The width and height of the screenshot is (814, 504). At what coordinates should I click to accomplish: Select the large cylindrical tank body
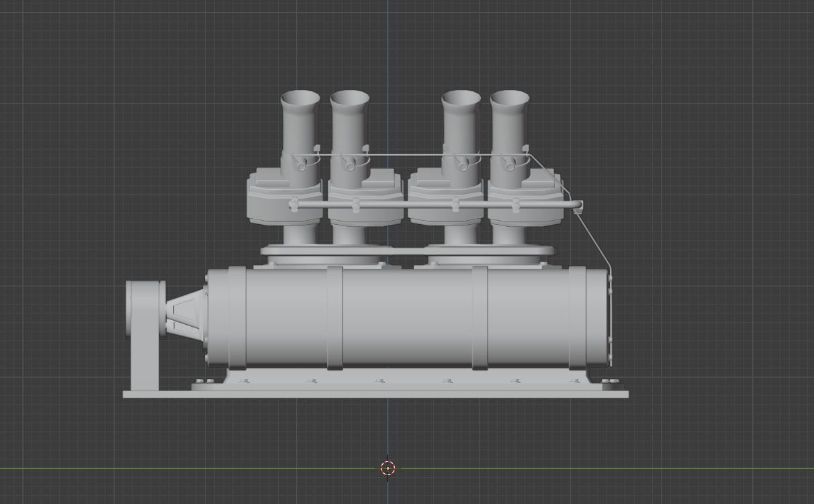point(407,317)
